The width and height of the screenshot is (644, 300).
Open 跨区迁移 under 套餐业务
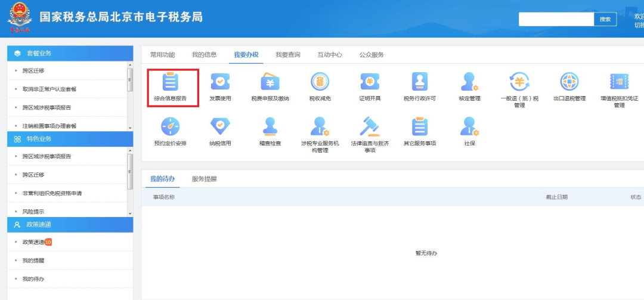click(x=33, y=71)
